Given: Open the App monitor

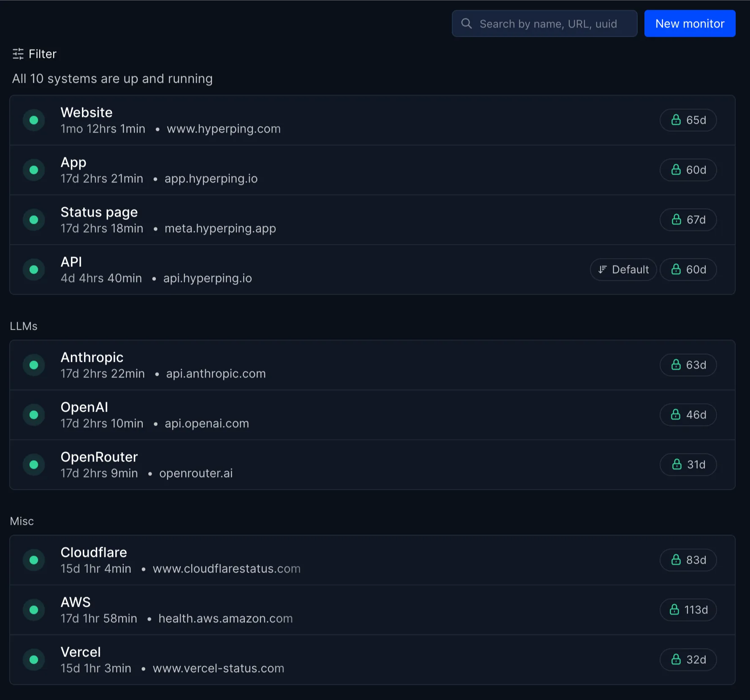Looking at the screenshot, I should pyautogui.click(x=372, y=170).
